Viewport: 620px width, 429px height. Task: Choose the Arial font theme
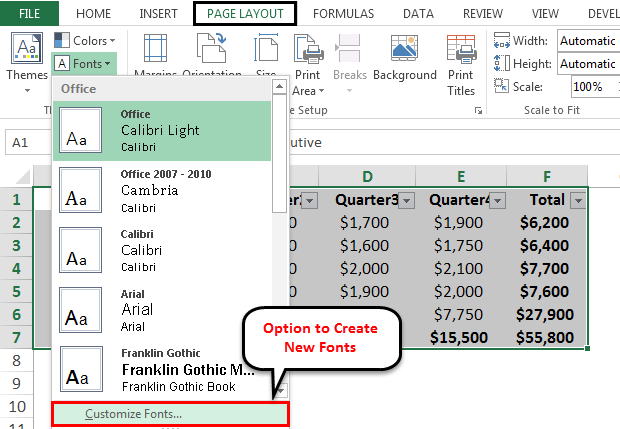click(x=162, y=310)
